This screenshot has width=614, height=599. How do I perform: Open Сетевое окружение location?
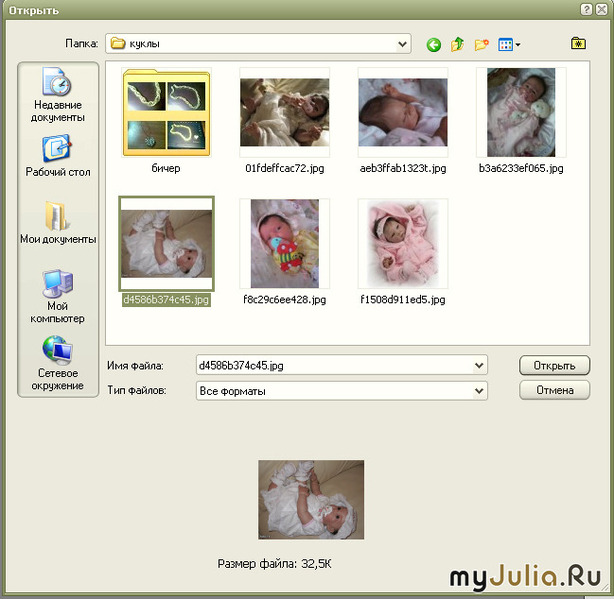58,363
